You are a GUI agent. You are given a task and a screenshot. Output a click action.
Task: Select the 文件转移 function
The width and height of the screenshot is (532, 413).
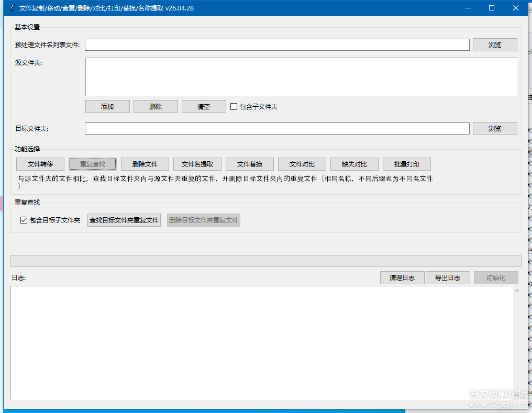[x=40, y=164]
